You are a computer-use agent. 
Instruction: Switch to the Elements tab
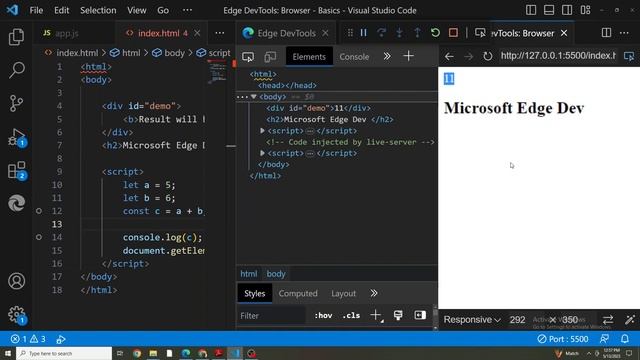309,57
